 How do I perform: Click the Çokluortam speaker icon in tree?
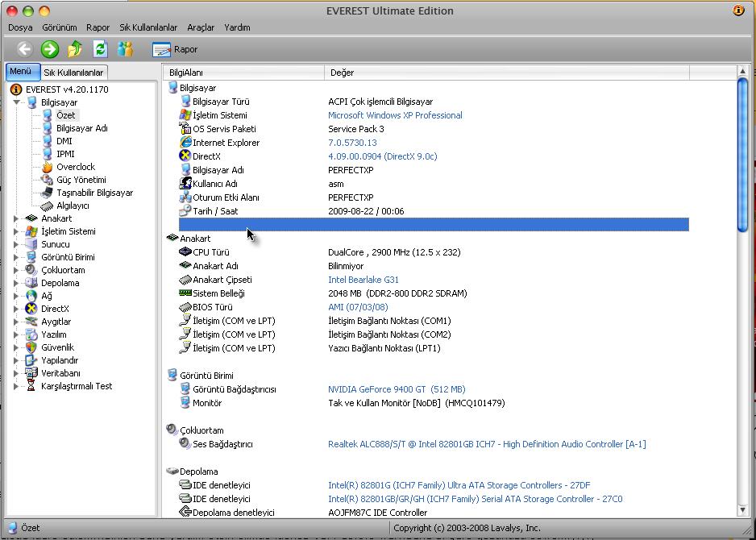(x=31, y=270)
